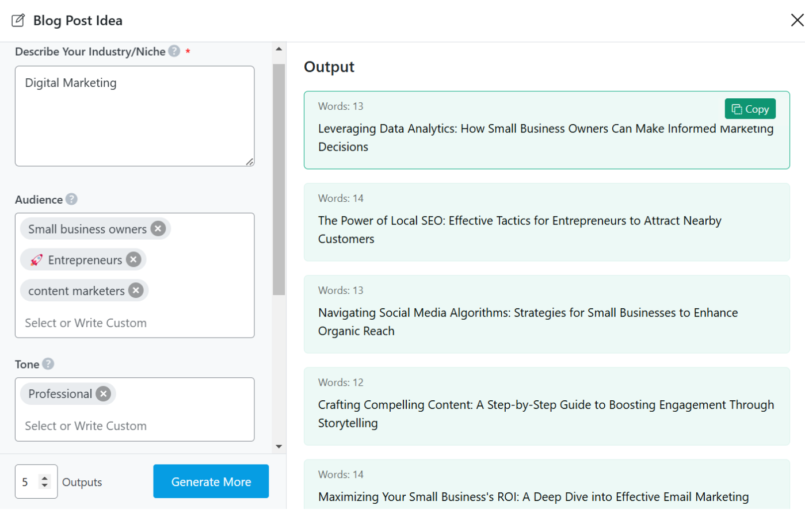Click the Blog Post Idea pencil icon

tap(19, 20)
